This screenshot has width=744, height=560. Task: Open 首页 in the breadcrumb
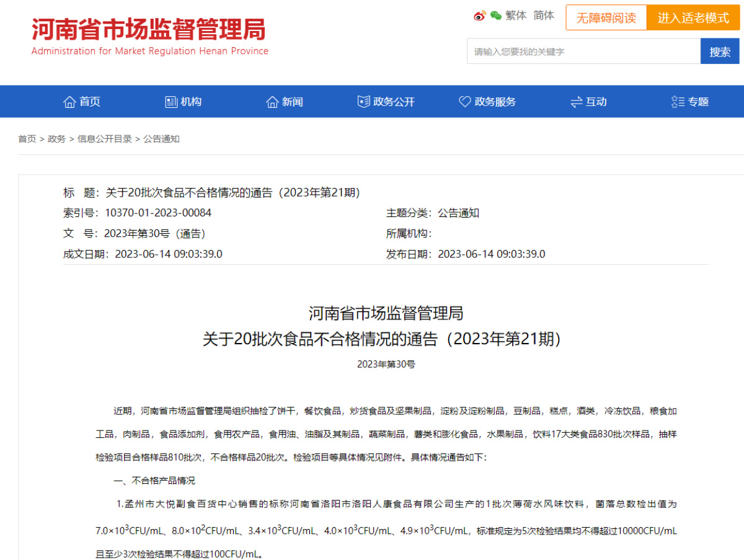(x=27, y=139)
